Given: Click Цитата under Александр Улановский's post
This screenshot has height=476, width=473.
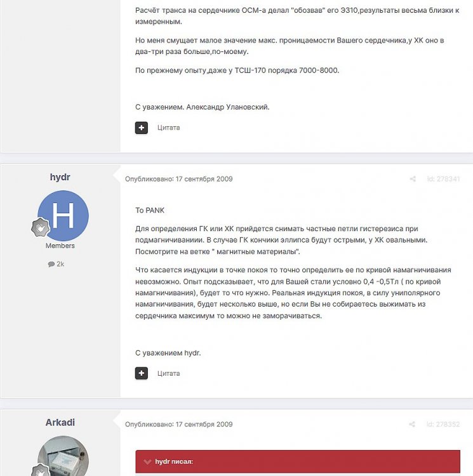Looking at the screenshot, I should pos(168,128).
